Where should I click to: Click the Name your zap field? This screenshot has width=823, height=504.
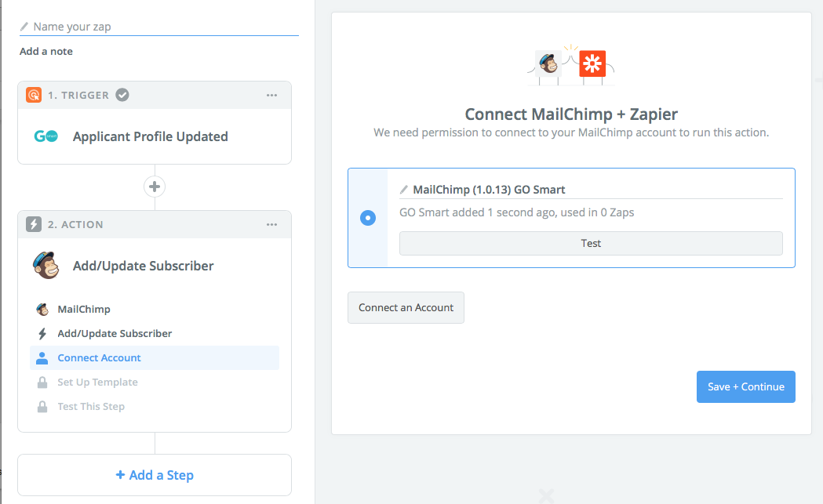point(159,26)
